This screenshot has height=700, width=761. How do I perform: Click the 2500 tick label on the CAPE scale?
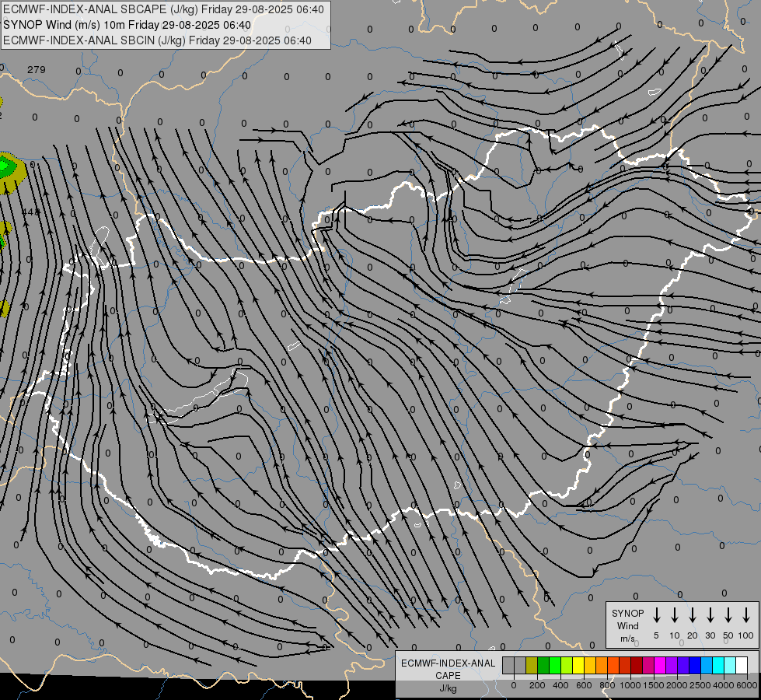[x=700, y=685]
